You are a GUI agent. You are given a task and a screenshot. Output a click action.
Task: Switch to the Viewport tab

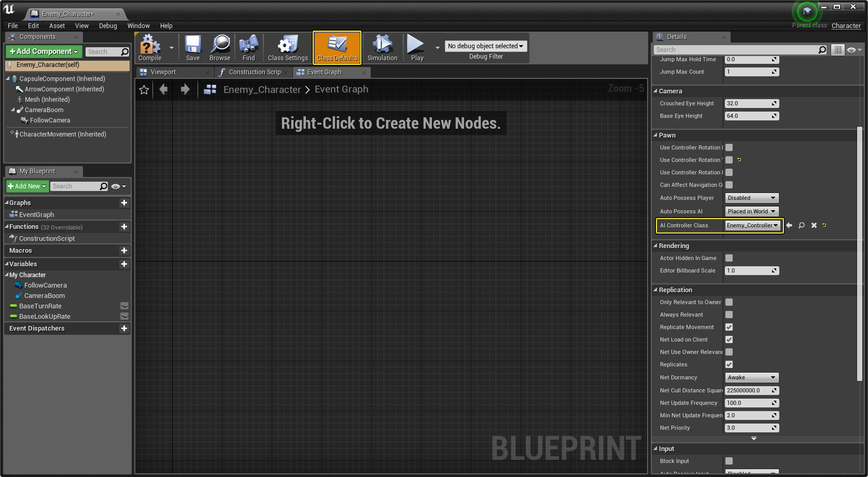pos(163,72)
